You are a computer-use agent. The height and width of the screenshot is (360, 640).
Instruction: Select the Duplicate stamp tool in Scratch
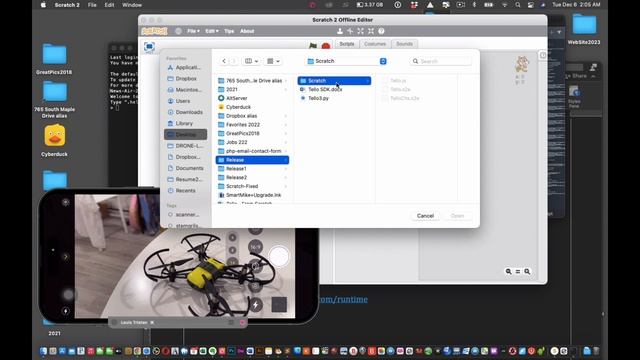tap(340, 31)
